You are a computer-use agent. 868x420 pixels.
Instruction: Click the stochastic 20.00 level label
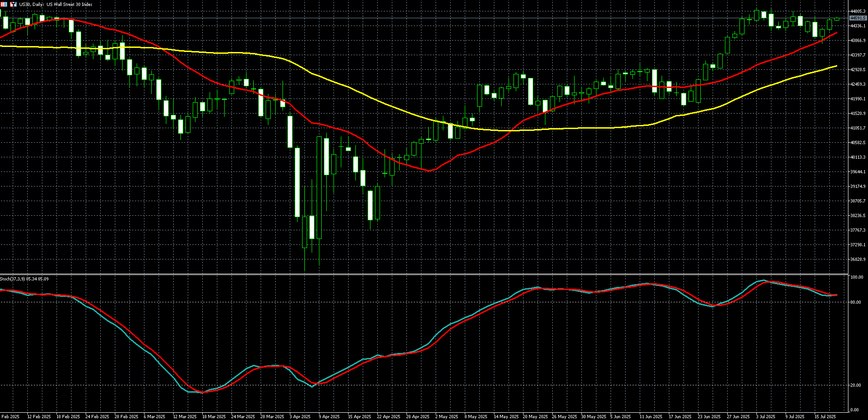pyautogui.click(x=856, y=385)
